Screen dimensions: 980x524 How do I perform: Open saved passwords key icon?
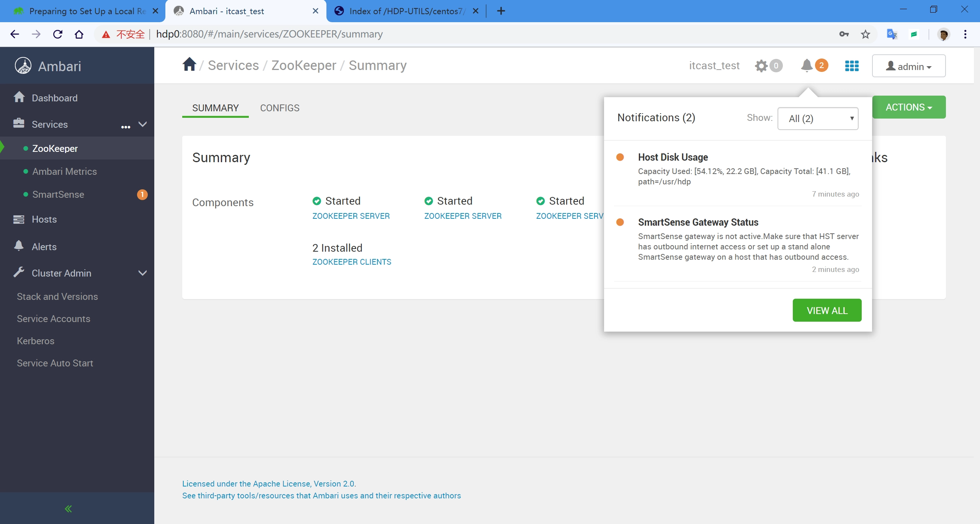pyautogui.click(x=844, y=34)
